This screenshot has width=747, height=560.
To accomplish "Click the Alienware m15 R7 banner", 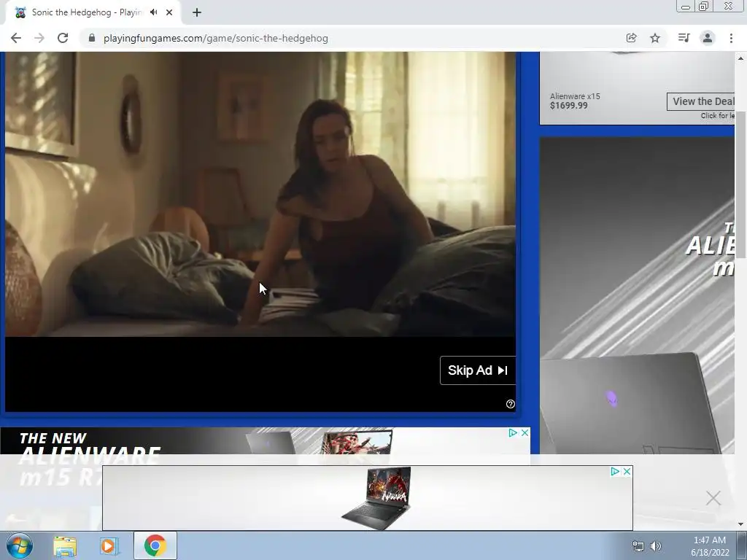I will tap(265, 441).
